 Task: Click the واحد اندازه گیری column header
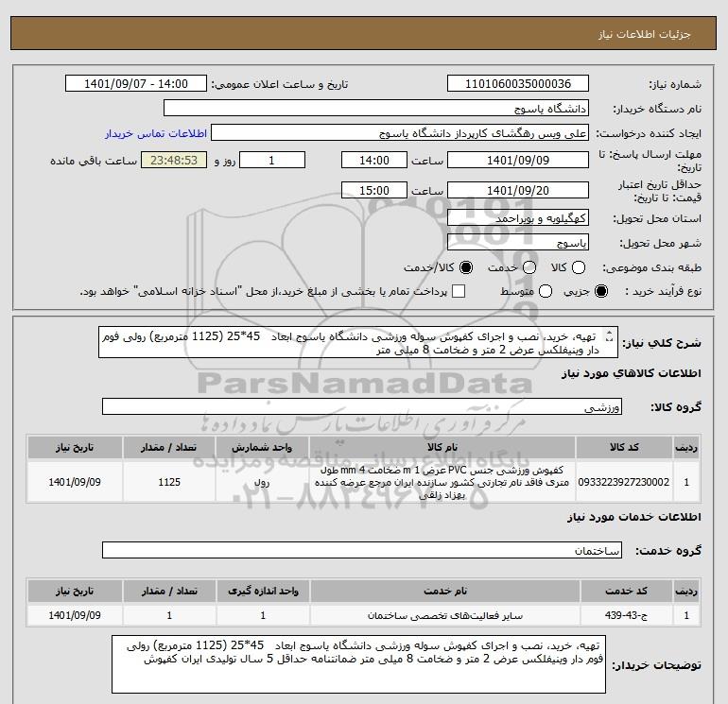click(263, 591)
